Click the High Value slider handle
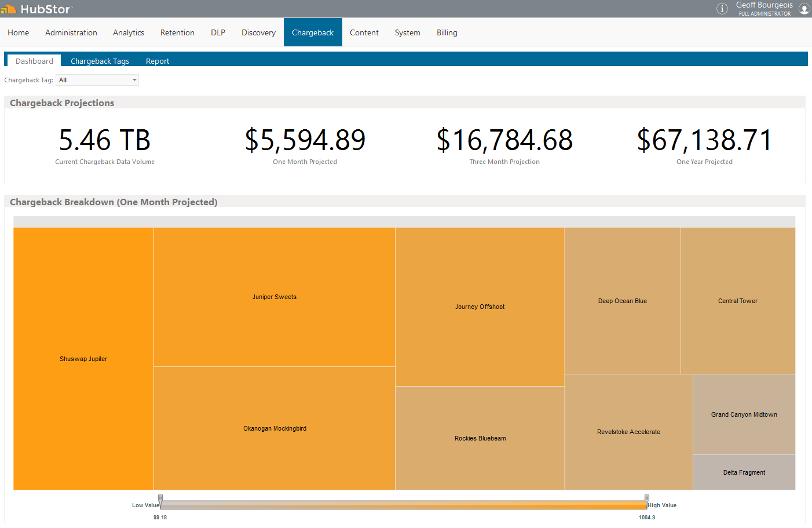812x528 pixels. pyautogui.click(x=647, y=498)
